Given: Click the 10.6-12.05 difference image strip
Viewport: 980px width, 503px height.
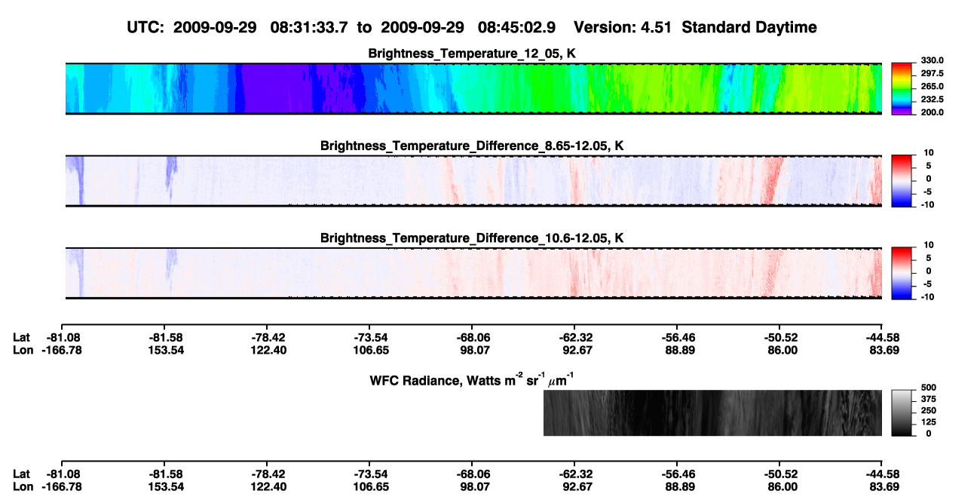Looking at the screenshot, I should point(473,273).
